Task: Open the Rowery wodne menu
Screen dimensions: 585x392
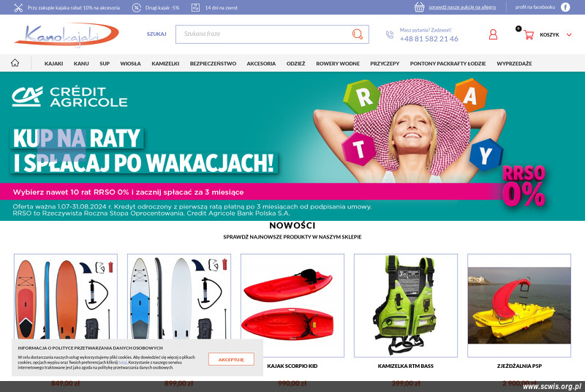Action: click(338, 64)
